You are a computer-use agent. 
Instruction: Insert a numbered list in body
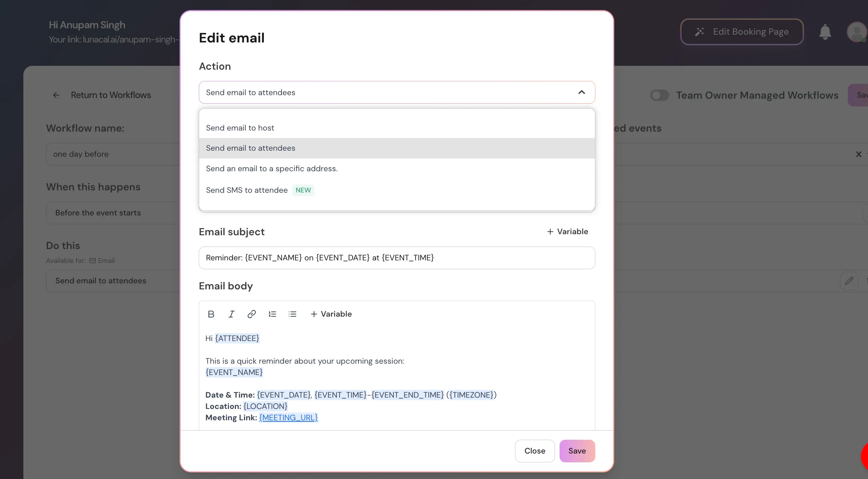pos(272,314)
